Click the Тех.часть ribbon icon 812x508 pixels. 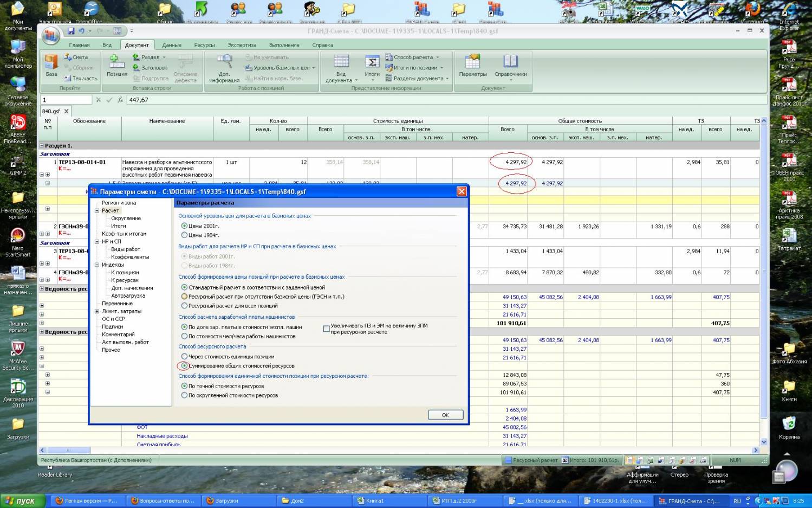click(68, 79)
